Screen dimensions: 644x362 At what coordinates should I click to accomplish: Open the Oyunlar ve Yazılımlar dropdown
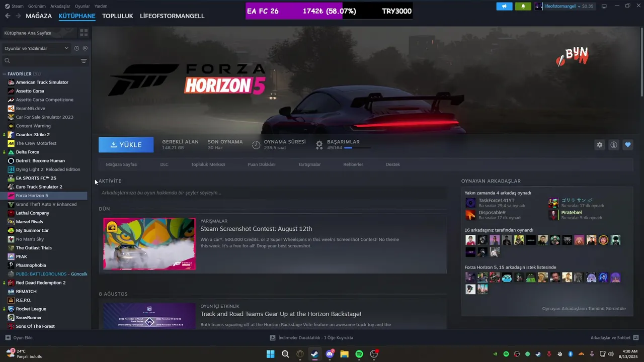click(x=36, y=48)
